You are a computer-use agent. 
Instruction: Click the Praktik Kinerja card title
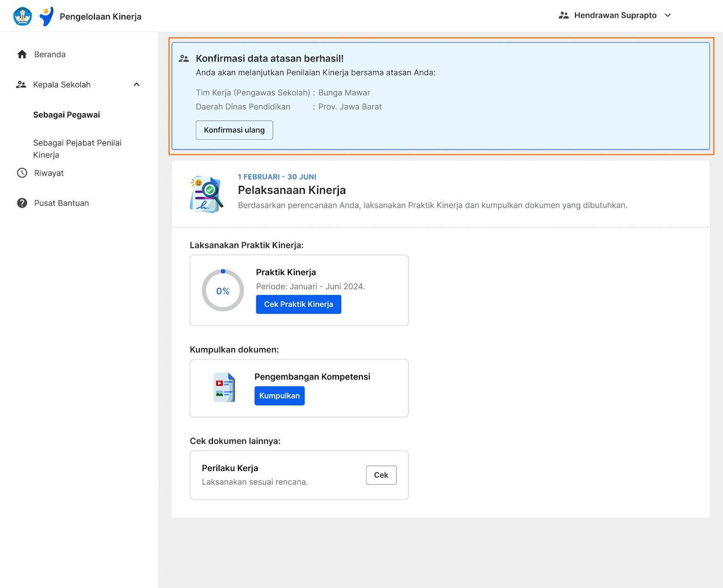click(286, 272)
